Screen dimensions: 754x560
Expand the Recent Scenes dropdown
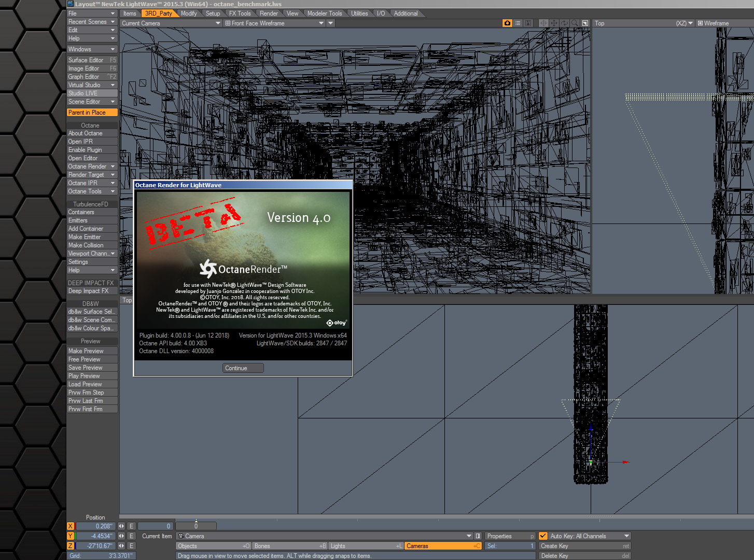click(x=92, y=22)
